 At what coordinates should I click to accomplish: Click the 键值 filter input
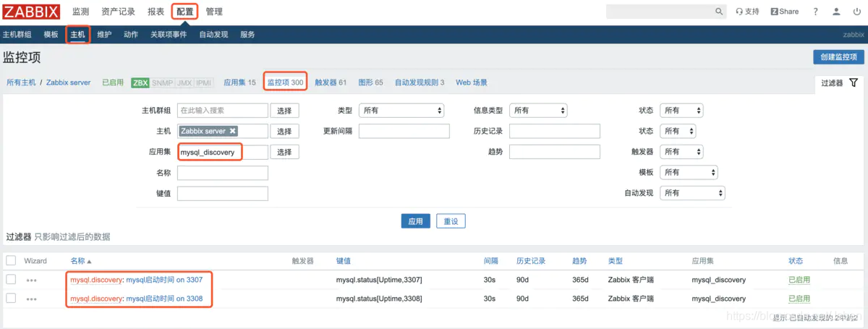tap(223, 193)
